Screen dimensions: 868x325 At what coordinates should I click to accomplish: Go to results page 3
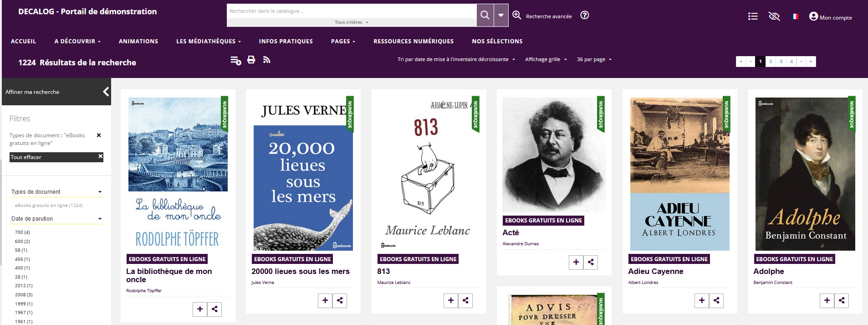(781, 62)
